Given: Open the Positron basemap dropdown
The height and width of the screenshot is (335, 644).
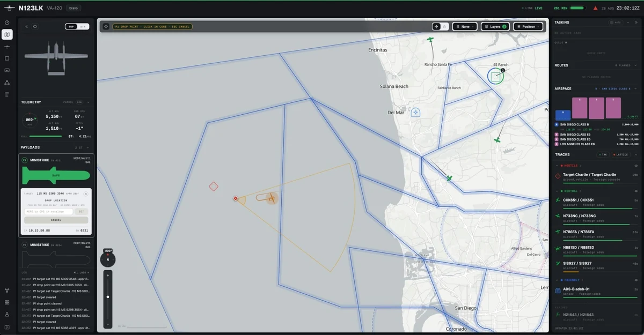Looking at the screenshot, I should point(528,26).
